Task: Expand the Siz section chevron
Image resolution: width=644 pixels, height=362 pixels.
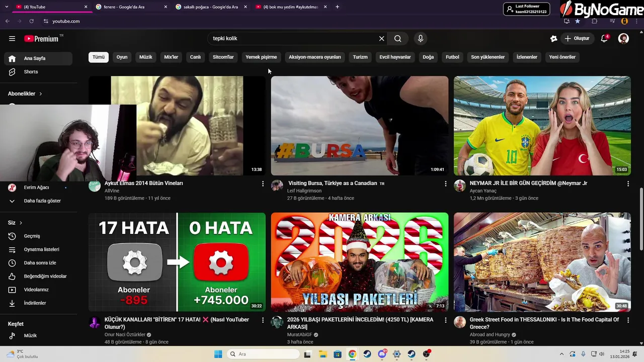Action: 21,223
